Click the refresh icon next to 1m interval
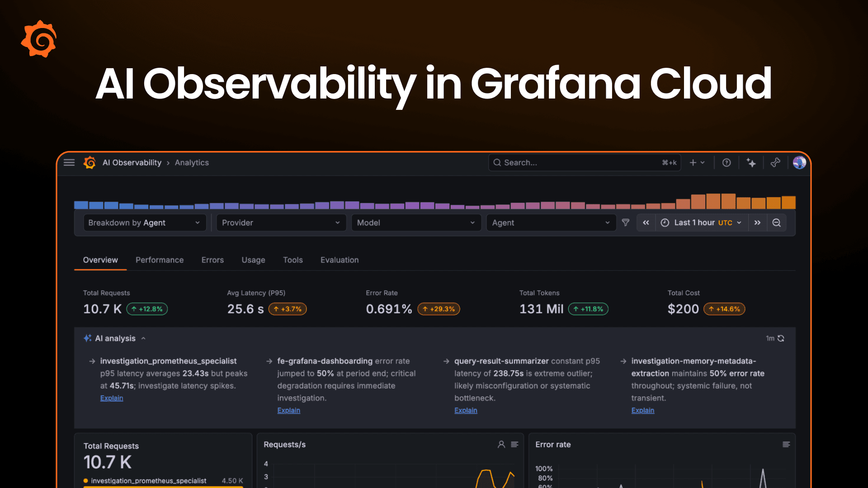The width and height of the screenshot is (868, 488). coord(782,338)
